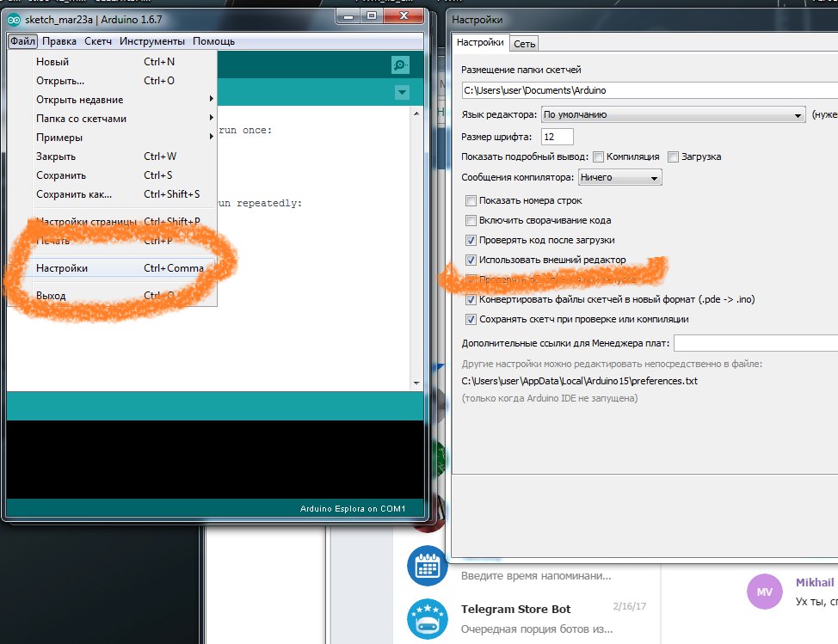Viewport: 838px width, 644px height.
Task: Expand the Папка со скетчами submenu
Action: point(112,119)
